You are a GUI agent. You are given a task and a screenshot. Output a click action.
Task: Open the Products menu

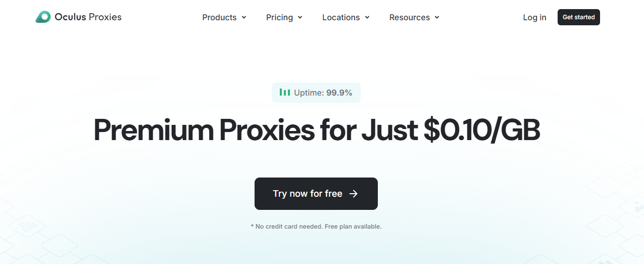tap(219, 17)
